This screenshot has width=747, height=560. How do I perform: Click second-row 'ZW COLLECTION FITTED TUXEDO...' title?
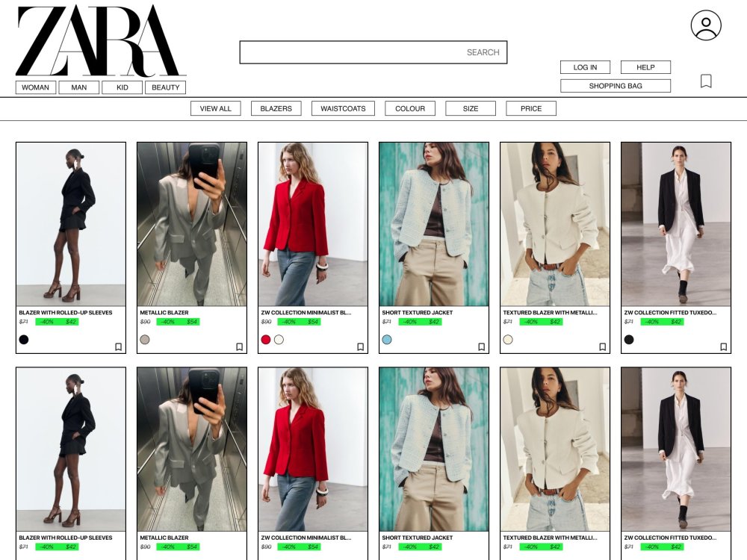click(x=670, y=538)
